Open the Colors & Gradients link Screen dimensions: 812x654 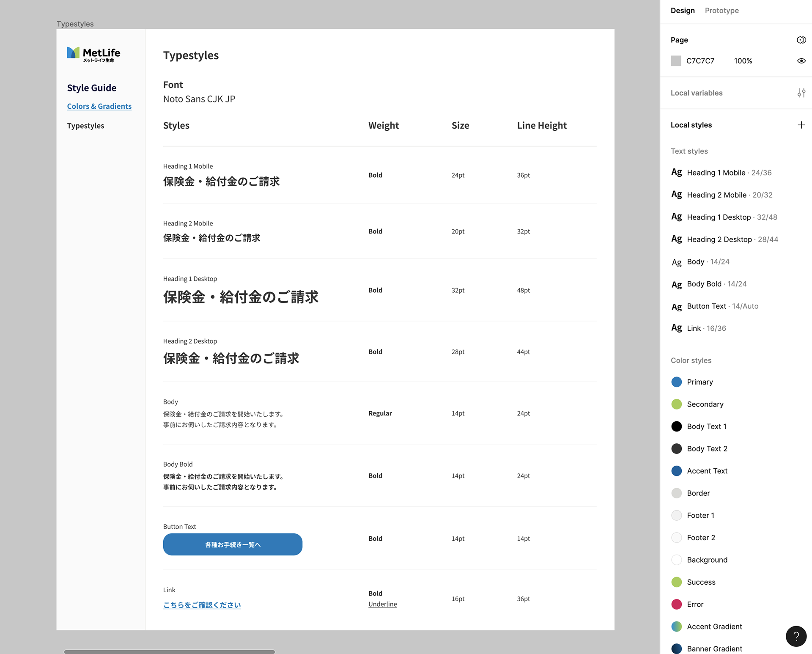click(99, 106)
